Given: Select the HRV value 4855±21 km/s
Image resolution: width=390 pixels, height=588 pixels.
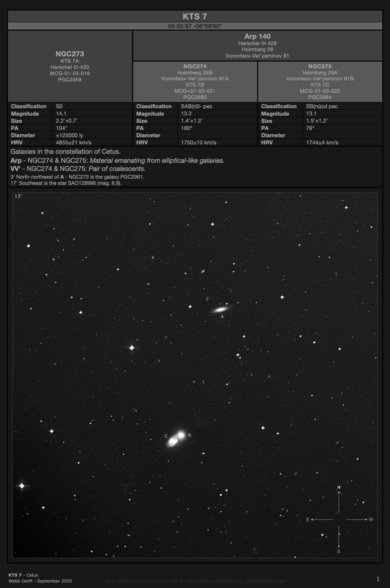Looking at the screenshot, I should click(x=74, y=143).
